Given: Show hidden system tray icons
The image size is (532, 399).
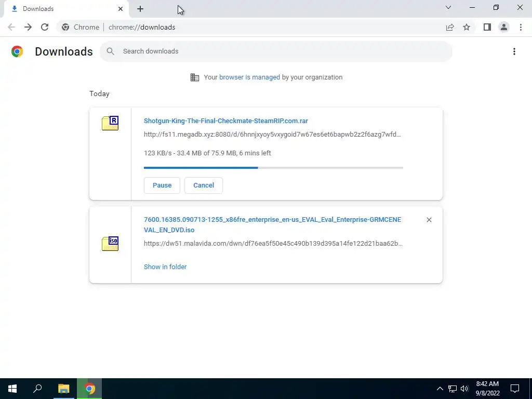Looking at the screenshot, I should pos(440,389).
